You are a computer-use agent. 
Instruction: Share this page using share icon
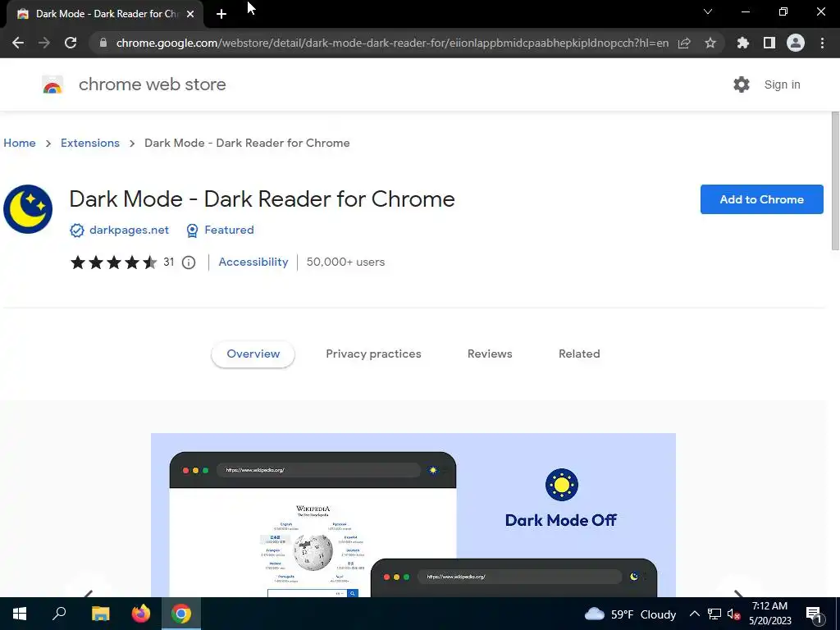coord(684,43)
